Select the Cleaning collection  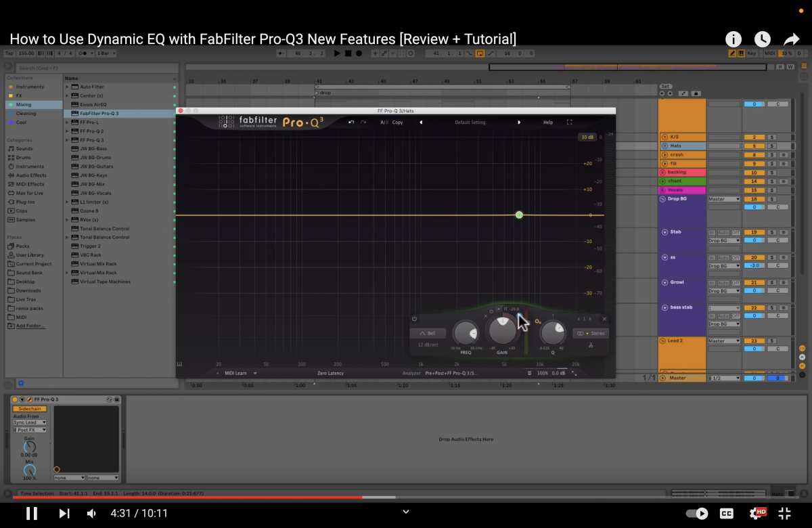point(26,114)
